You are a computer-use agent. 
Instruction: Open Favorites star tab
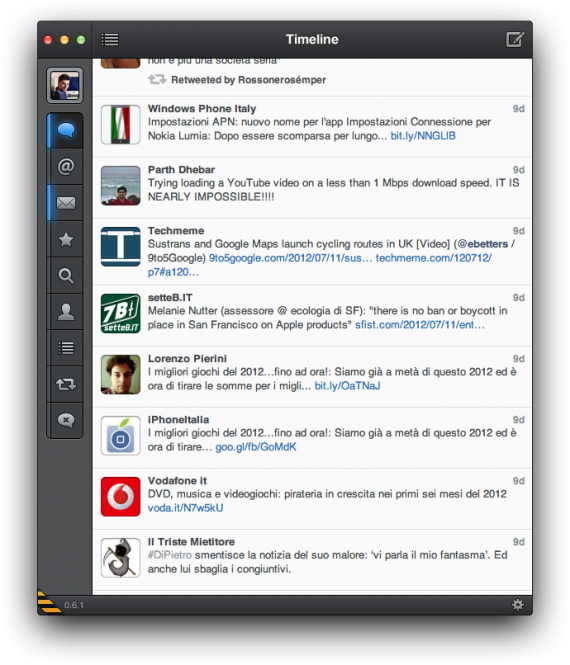click(x=66, y=240)
